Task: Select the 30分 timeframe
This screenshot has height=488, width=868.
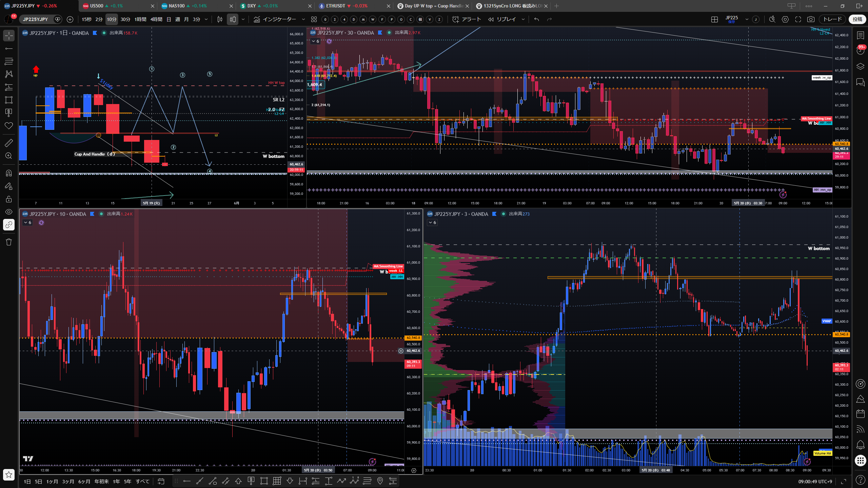Action: click(x=125, y=19)
